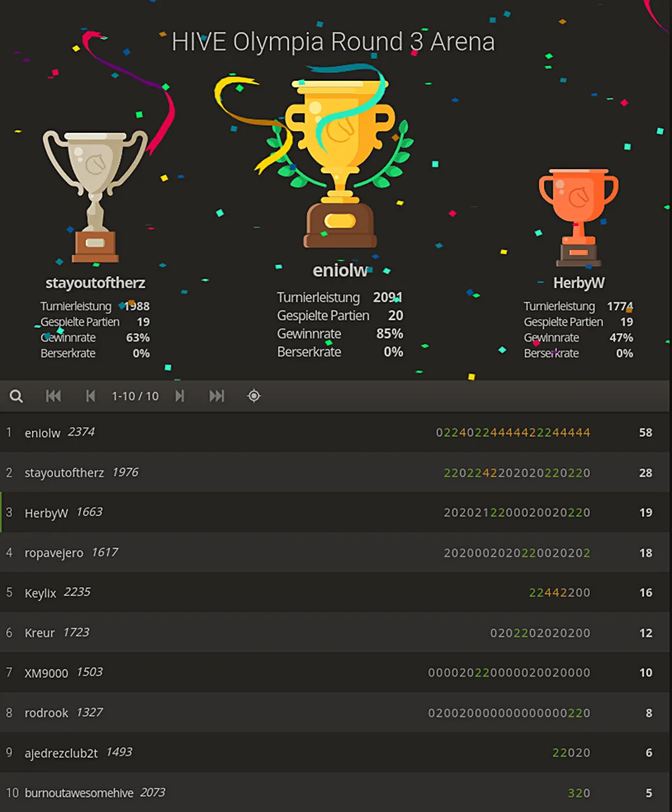Click stayoutoftherz's total score 28
The width and height of the screenshot is (672, 812).
coord(645,473)
